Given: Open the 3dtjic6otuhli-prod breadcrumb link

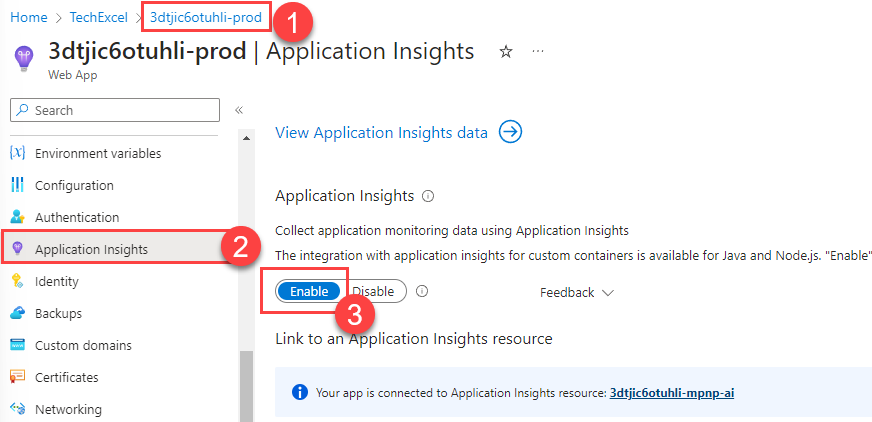Looking at the screenshot, I should [206, 17].
